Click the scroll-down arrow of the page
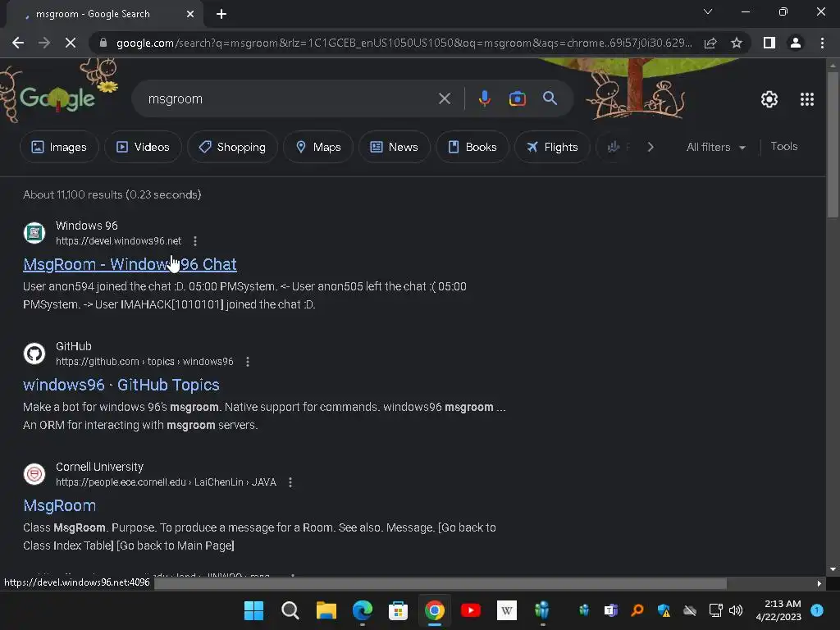Viewport: 840px width, 630px height. click(833, 569)
